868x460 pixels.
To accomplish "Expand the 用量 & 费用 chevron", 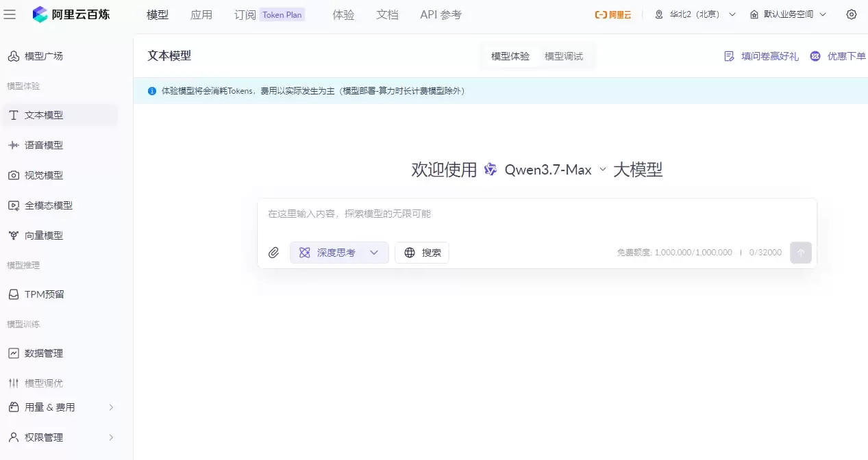I will click(111, 407).
